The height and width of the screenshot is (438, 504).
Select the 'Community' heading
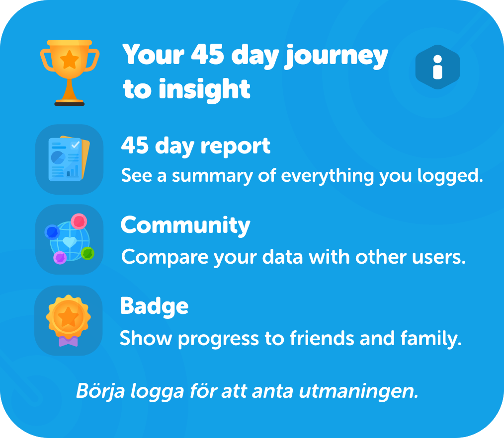pyautogui.click(x=185, y=225)
